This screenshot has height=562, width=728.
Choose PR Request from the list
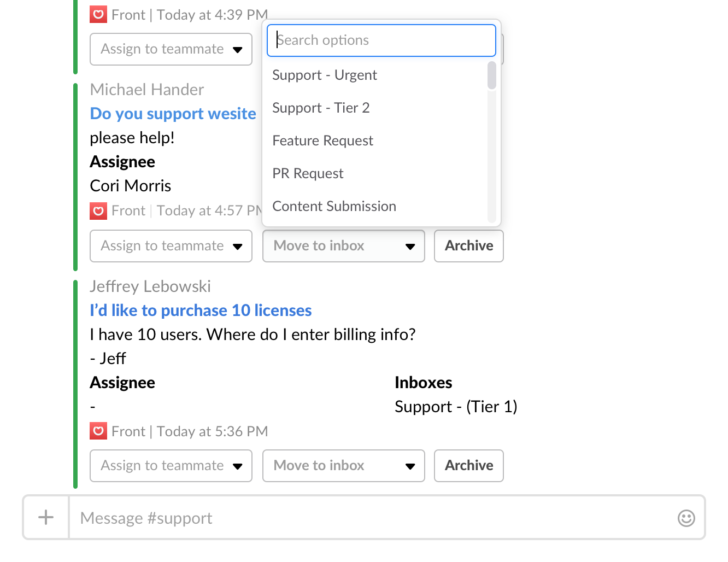pos(308,173)
